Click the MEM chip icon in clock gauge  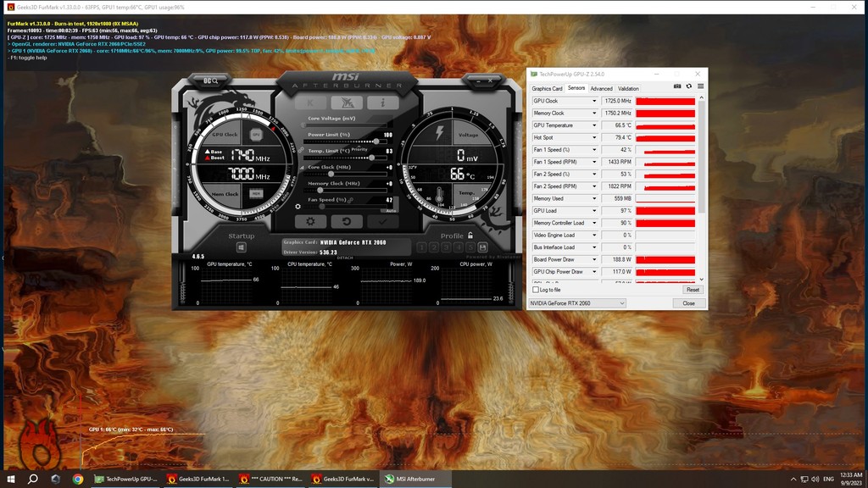pyautogui.click(x=256, y=193)
